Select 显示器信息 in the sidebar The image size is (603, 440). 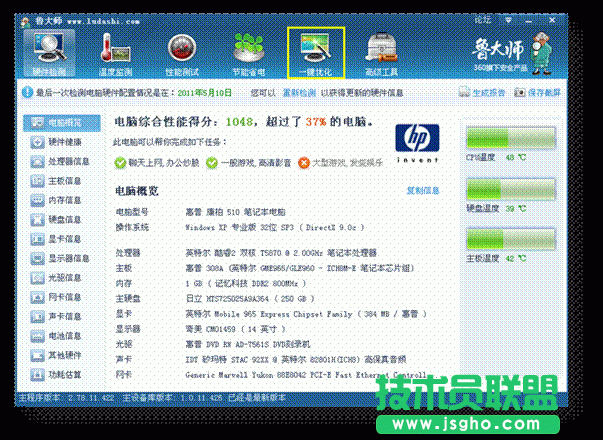point(60,258)
